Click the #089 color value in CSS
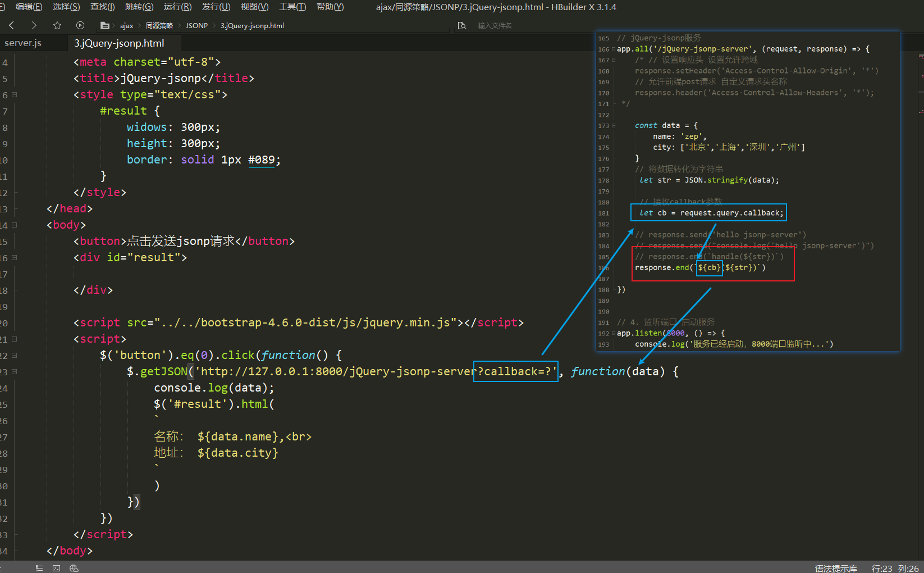The width and height of the screenshot is (924, 573). (x=261, y=160)
